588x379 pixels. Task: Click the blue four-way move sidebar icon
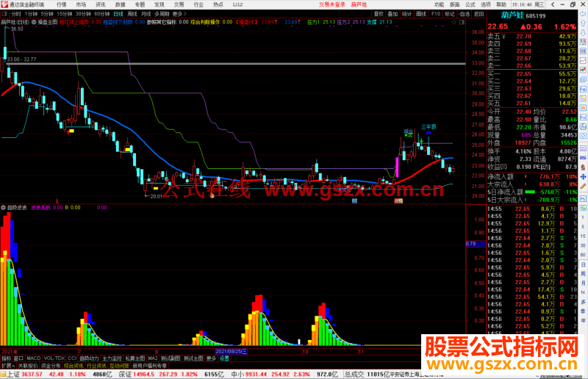pos(583,176)
